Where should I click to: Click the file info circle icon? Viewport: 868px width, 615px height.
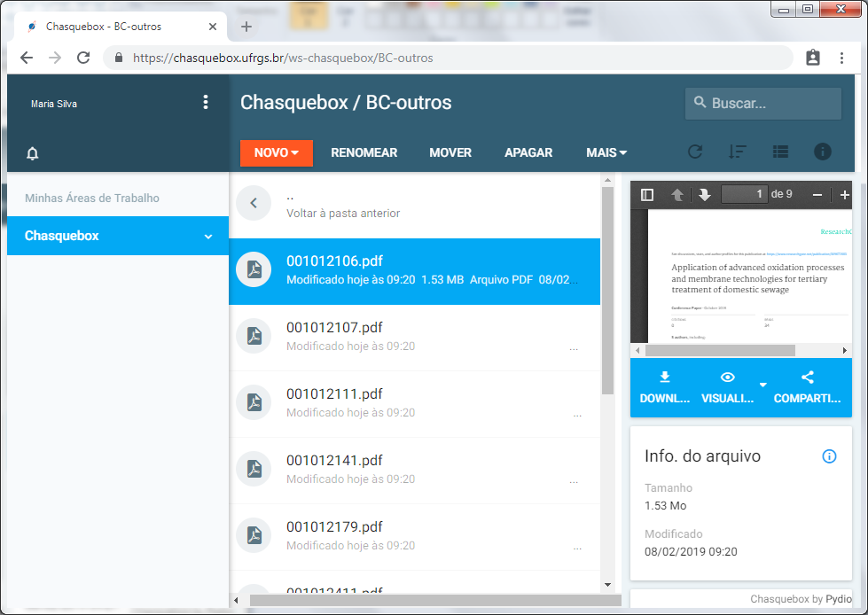click(829, 456)
